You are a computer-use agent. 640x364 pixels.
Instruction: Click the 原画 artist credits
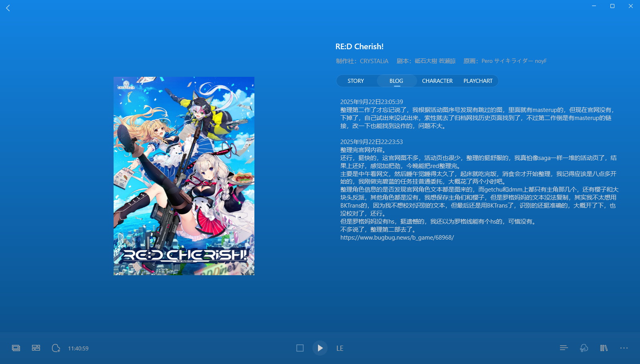point(505,61)
